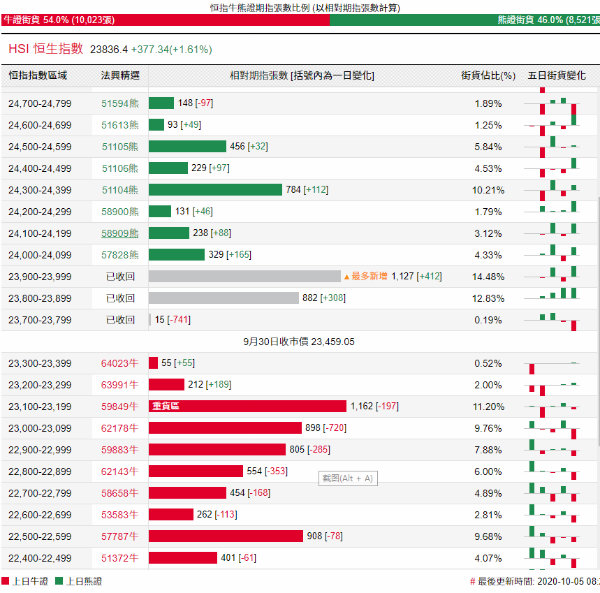Screen dimensions: 600x593
Task: Open bull warrant link 53583
Action: coord(119,515)
